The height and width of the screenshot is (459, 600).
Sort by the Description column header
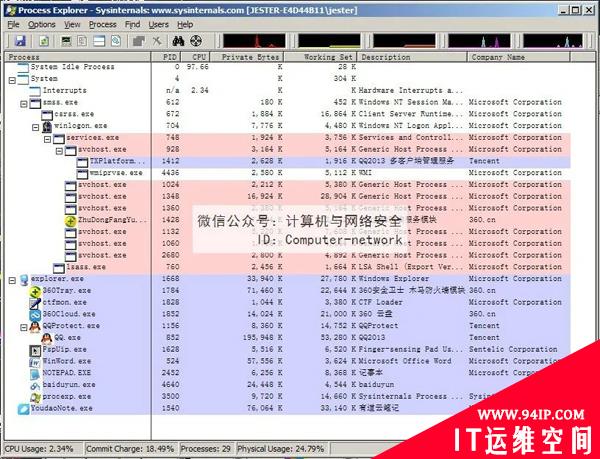tap(412, 57)
